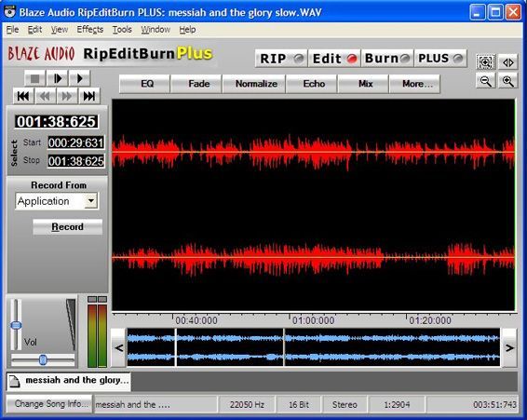Apply the Fade effect
The width and height of the screenshot is (527, 420).
click(x=196, y=84)
